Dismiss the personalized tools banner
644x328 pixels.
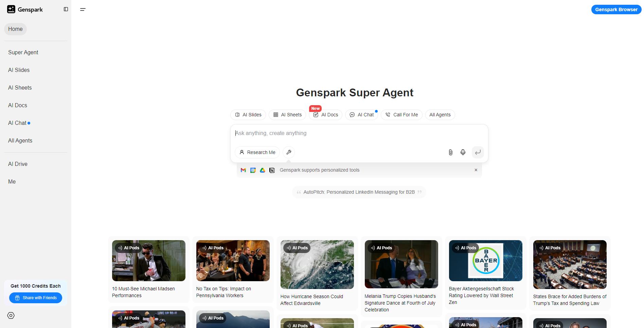(476, 170)
